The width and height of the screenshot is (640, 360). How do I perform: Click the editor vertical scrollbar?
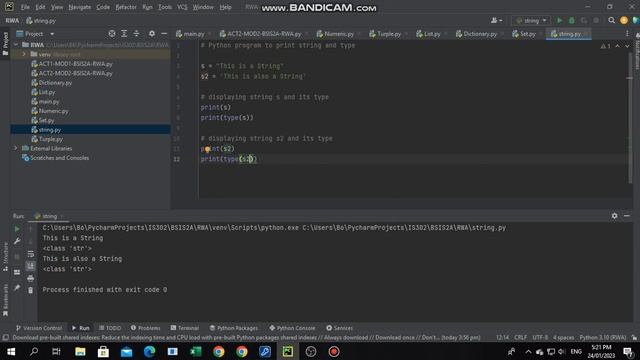(630, 118)
